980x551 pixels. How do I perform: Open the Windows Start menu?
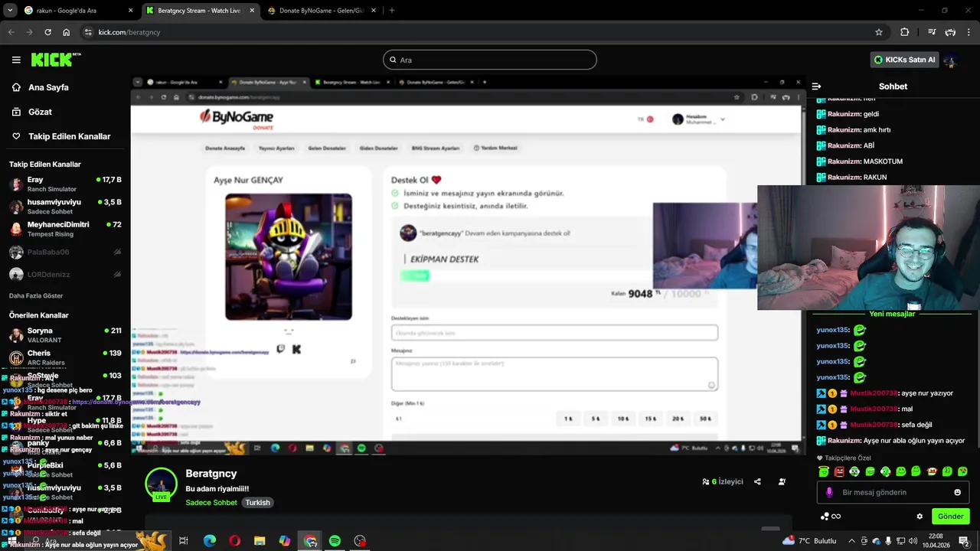coord(11,541)
